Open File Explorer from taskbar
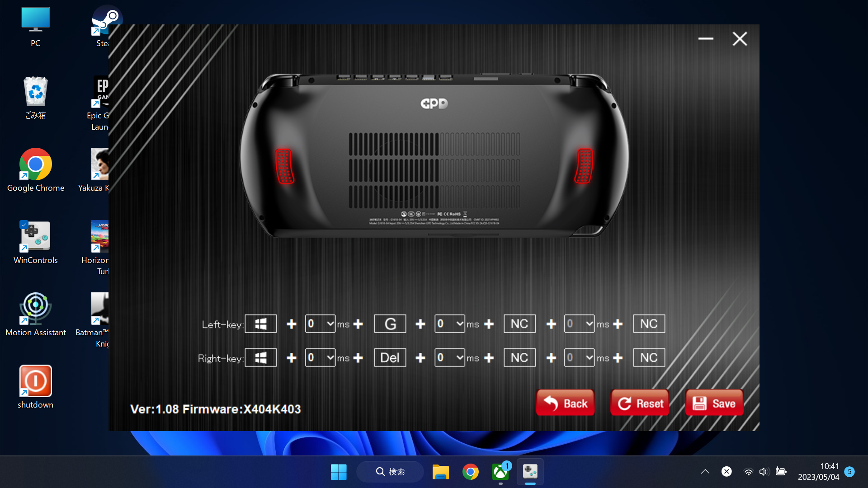 click(440, 472)
